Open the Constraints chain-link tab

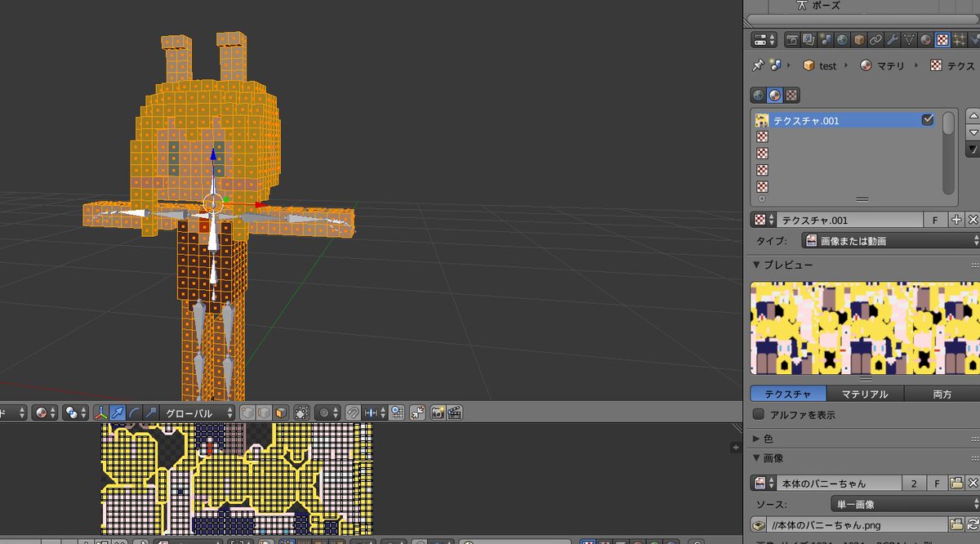875,39
